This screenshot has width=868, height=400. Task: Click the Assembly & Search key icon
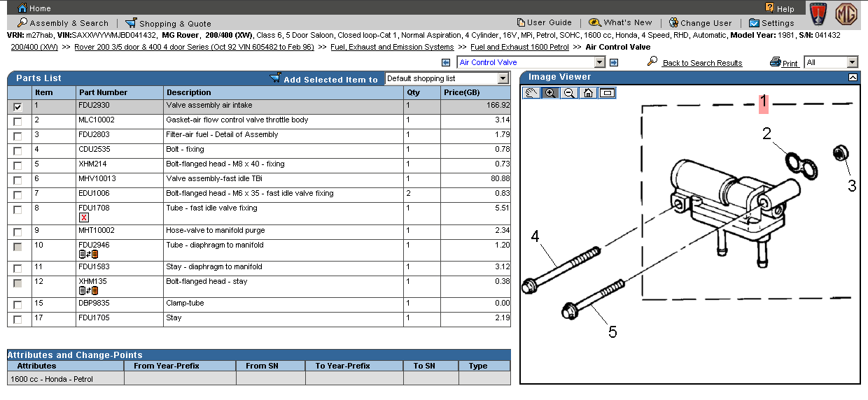(x=22, y=23)
